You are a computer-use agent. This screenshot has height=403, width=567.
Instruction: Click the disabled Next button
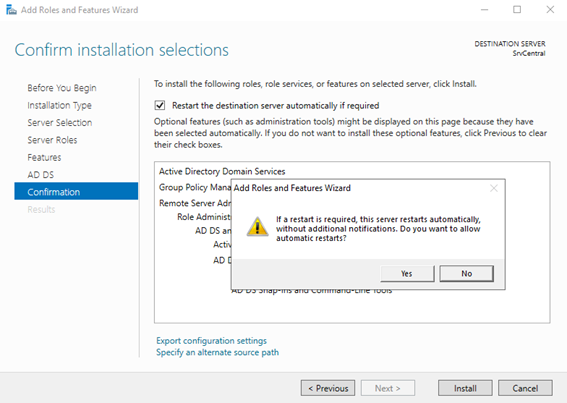[388, 388]
